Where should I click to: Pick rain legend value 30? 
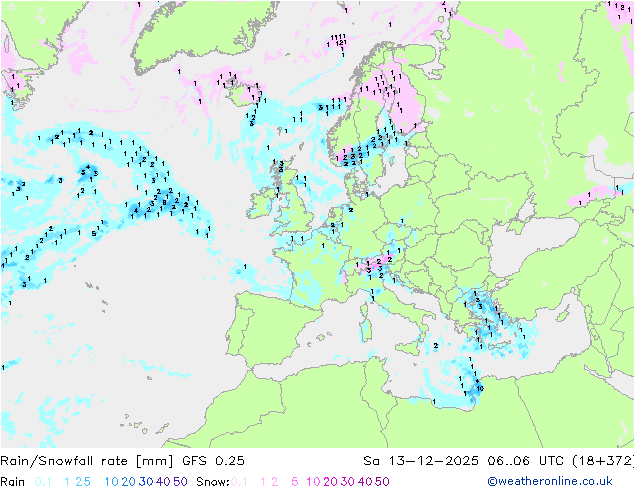coord(146,482)
